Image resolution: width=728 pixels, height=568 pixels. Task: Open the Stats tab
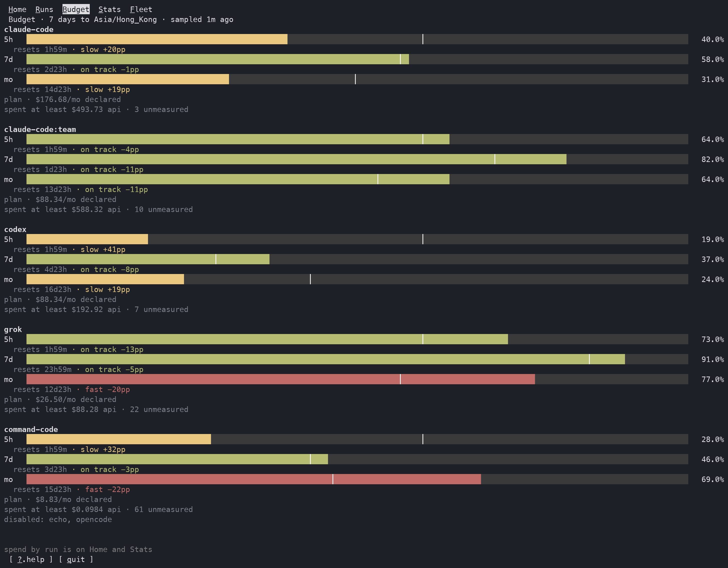[109, 9]
